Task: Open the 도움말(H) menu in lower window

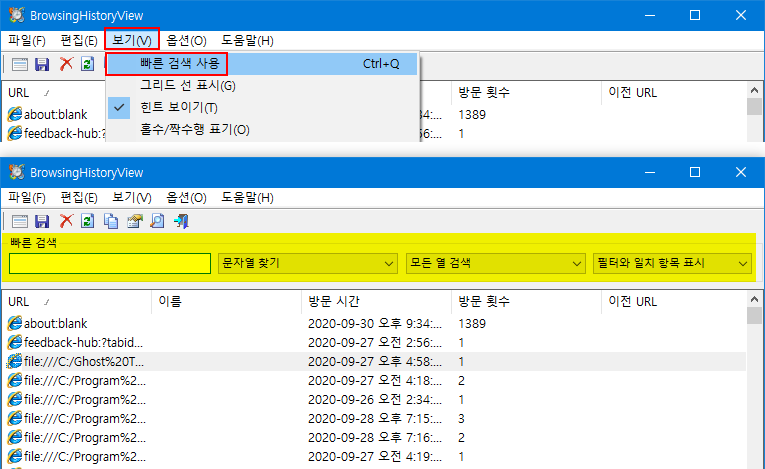Action: [x=247, y=198]
